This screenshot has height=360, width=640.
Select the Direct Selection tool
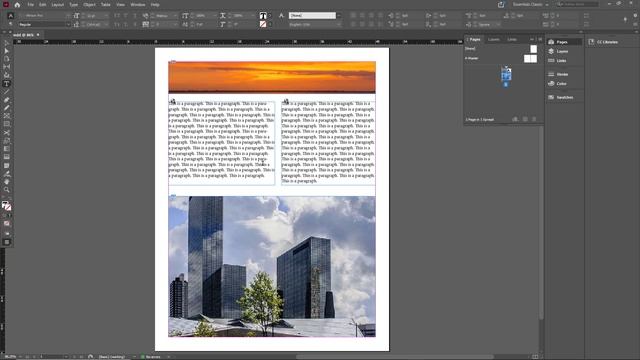7,51
